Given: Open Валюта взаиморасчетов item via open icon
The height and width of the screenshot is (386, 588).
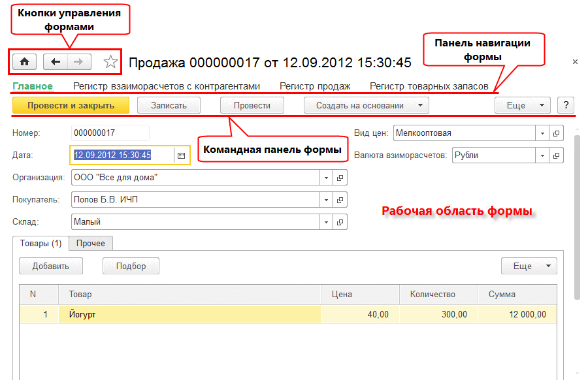Looking at the screenshot, I should [556, 155].
